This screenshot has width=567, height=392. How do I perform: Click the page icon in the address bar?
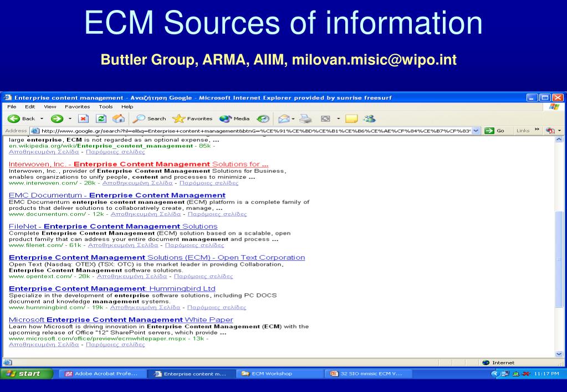click(35, 131)
